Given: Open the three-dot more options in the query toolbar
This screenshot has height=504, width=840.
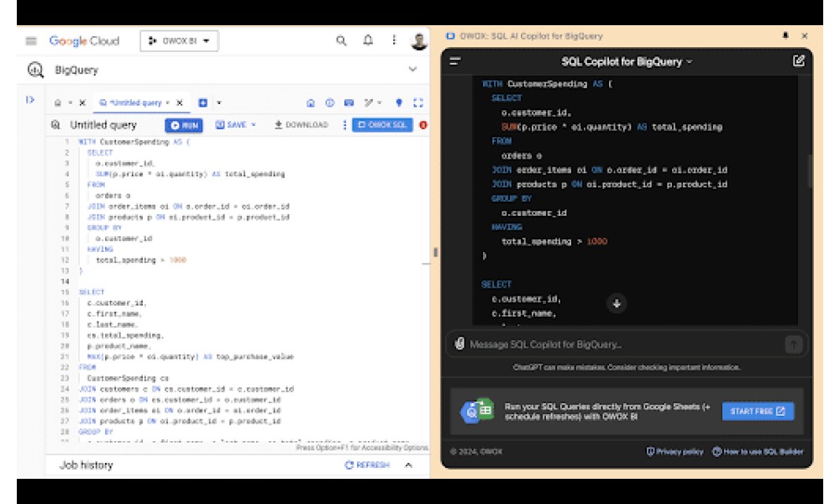Looking at the screenshot, I should coord(344,125).
